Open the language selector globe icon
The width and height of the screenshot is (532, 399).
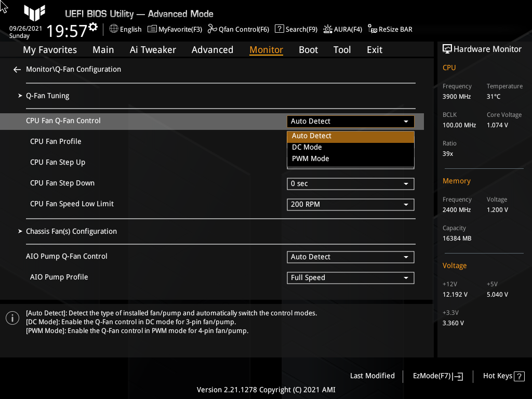(114, 29)
